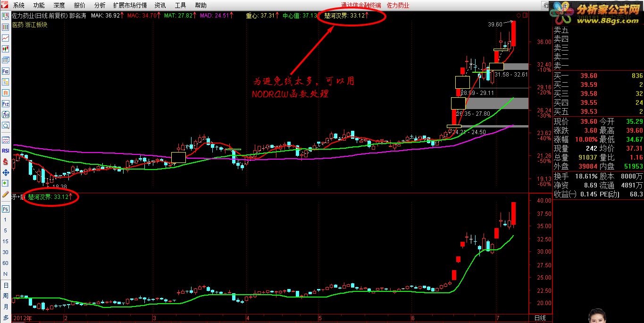Select the 5-minute period

[x=6, y=230]
